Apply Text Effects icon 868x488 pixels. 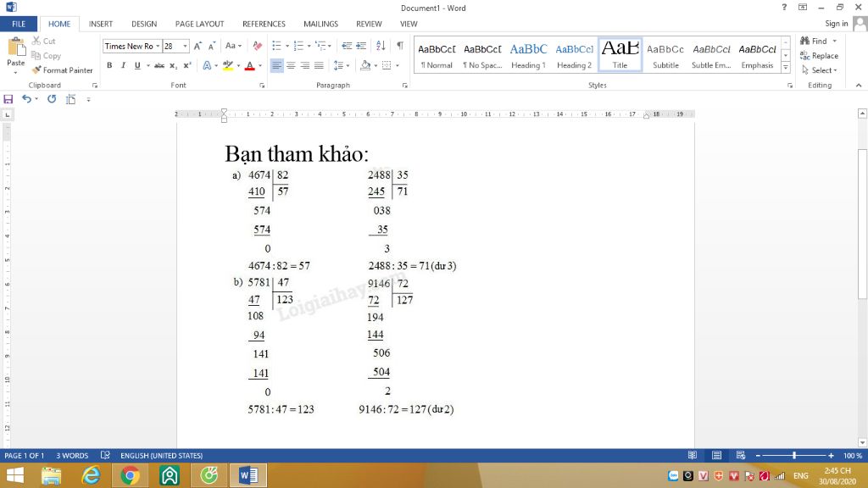207,65
